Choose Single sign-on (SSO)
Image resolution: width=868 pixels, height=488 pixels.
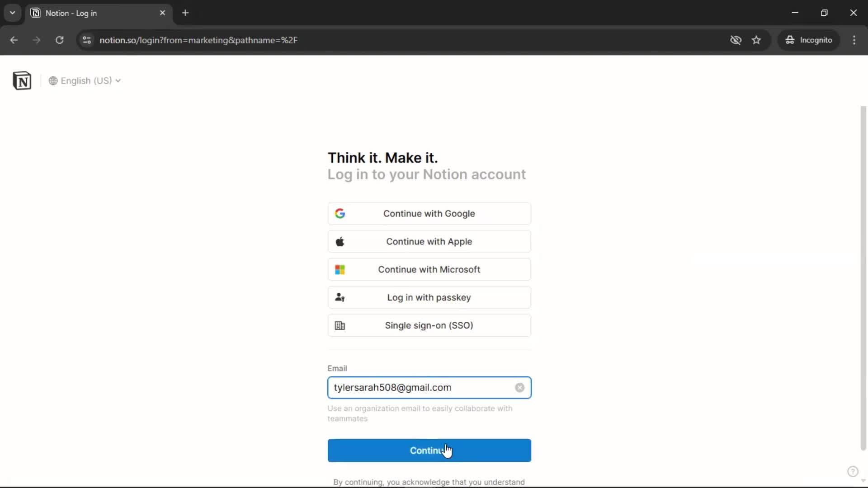pos(429,325)
